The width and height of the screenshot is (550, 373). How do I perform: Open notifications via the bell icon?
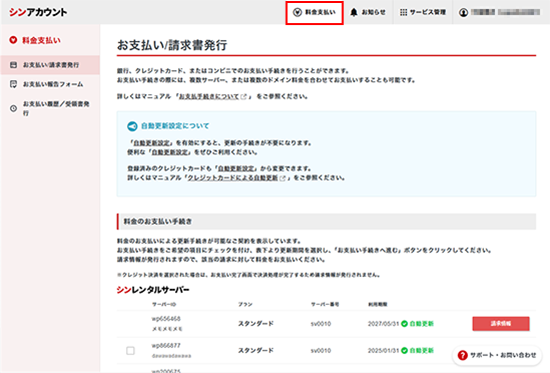(x=354, y=13)
